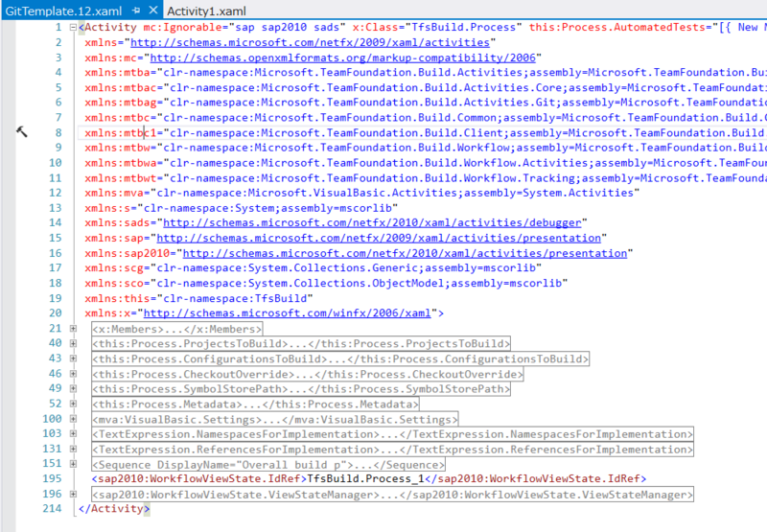Expand the WorkflowViewState.ViewStateManager region
Image resolution: width=767 pixels, height=532 pixels.
(73, 495)
